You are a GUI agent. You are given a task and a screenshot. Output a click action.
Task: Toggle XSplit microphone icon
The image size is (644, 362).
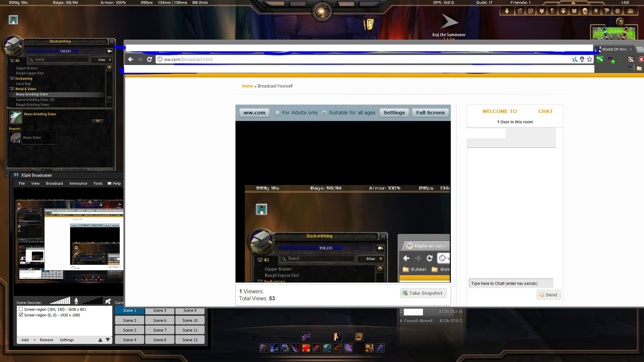coord(76,301)
